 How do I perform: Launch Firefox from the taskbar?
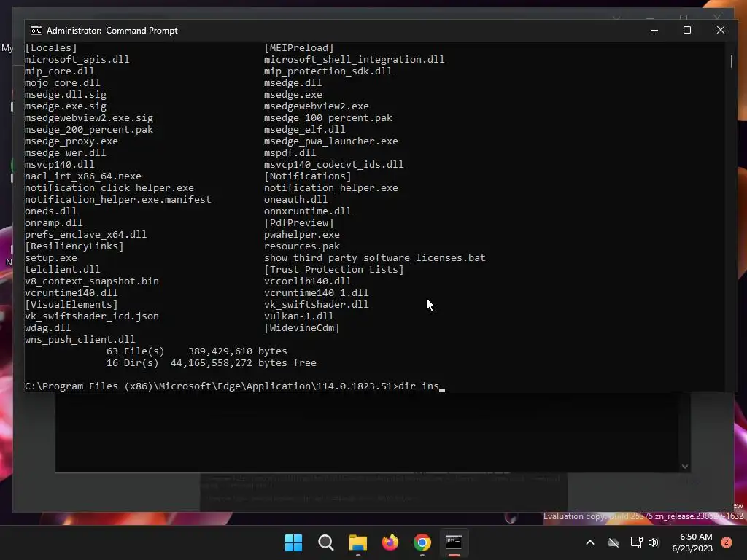pyautogui.click(x=390, y=542)
